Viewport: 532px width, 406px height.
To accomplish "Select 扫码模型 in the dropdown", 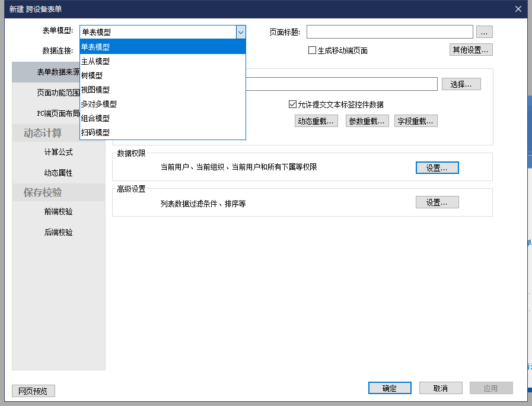I will (95, 132).
